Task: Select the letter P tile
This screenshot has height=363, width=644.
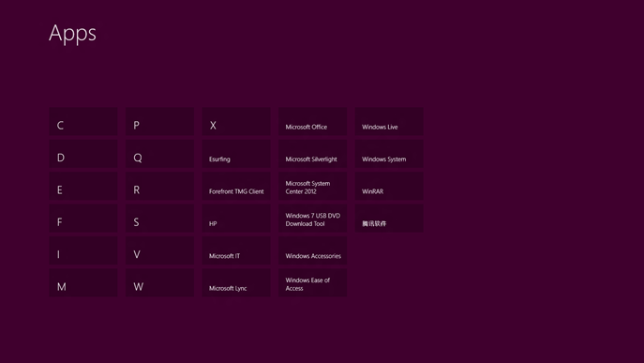Action: click(159, 122)
